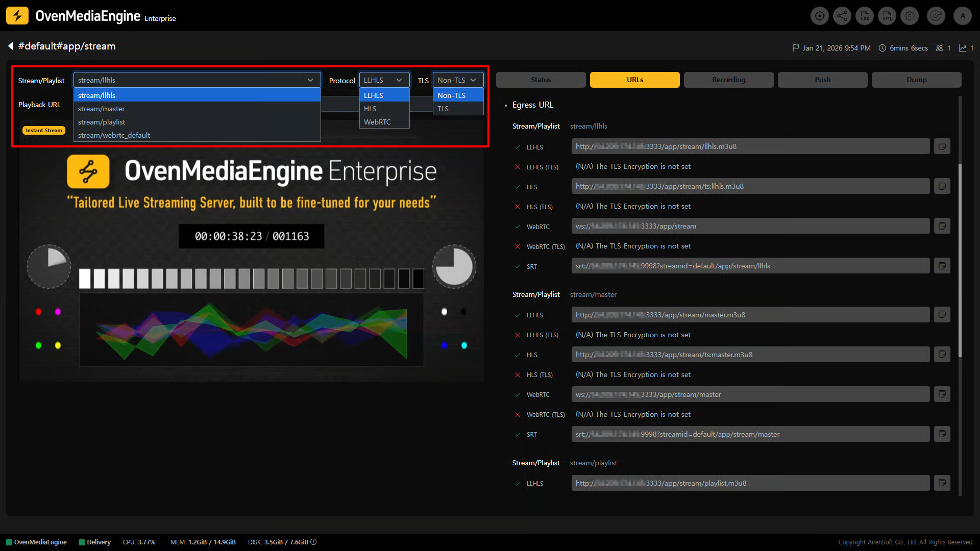This screenshot has height=551, width=980.
Task: Switch to the Status tab
Action: coord(541,80)
